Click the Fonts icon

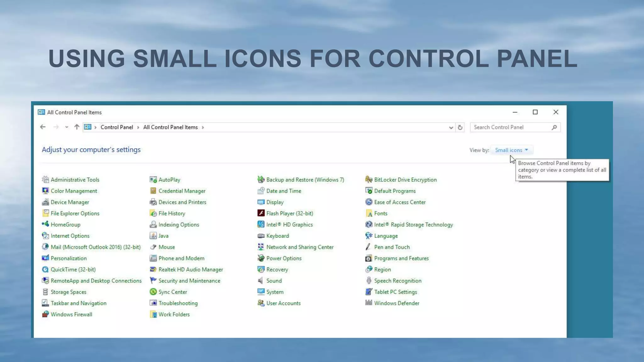[369, 213]
